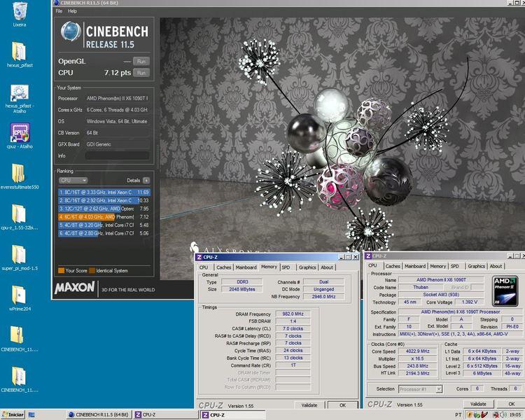Click the Code Name Thuban value
Screen dimensions: 525x420
(421, 288)
